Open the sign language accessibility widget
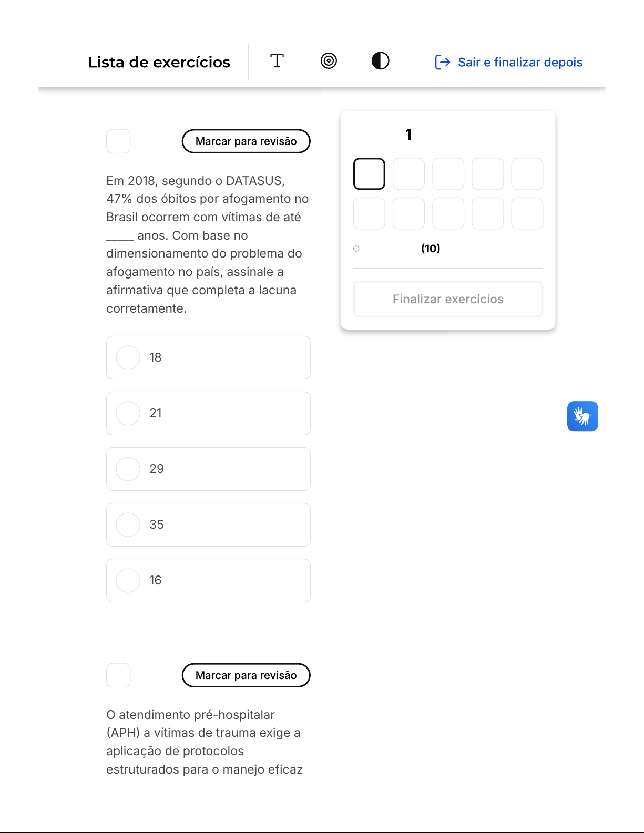The width and height of the screenshot is (644, 833). (582, 416)
